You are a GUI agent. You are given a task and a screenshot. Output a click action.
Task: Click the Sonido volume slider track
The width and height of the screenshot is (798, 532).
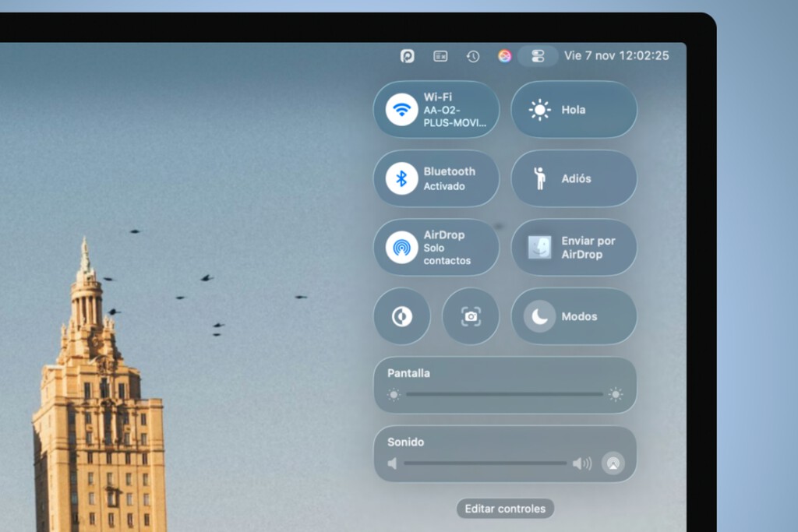[487, 463]
